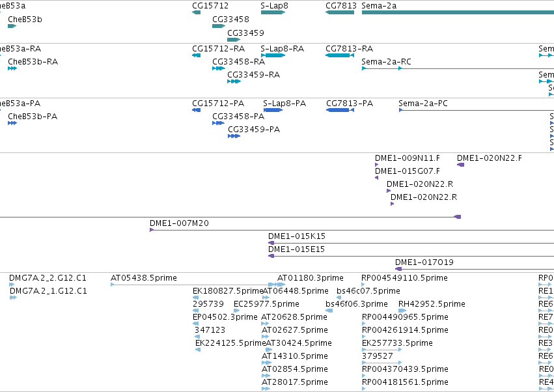Select EK257733.5prime EST label
Image resolution: width=554 pixels, height=392 pixels.
pyautogui.click(x=397, y=343)
